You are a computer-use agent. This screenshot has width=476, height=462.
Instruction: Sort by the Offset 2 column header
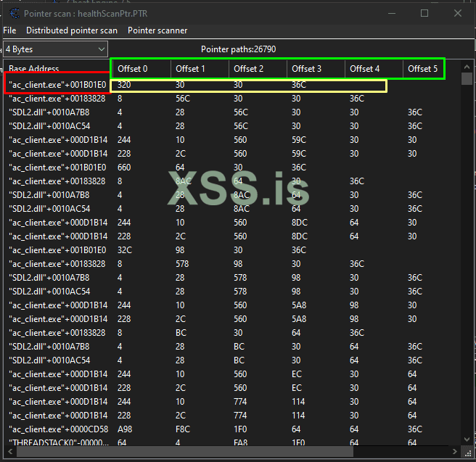[258, 69]
